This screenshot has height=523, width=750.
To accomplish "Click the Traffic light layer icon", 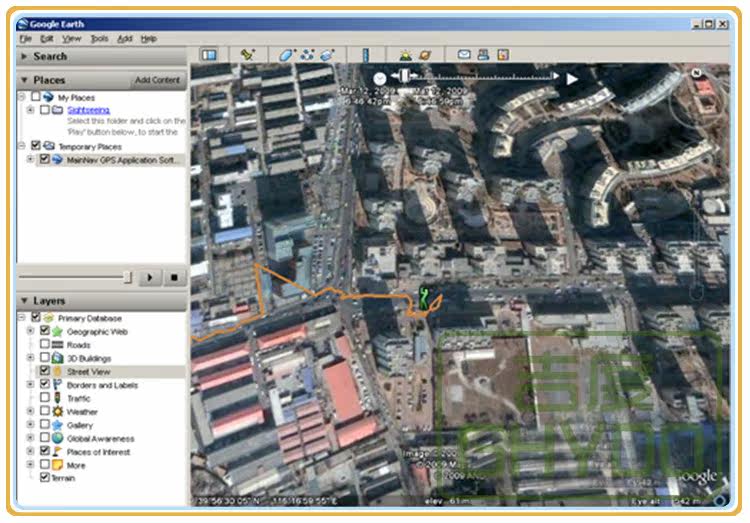I will (x=57, y=398).
